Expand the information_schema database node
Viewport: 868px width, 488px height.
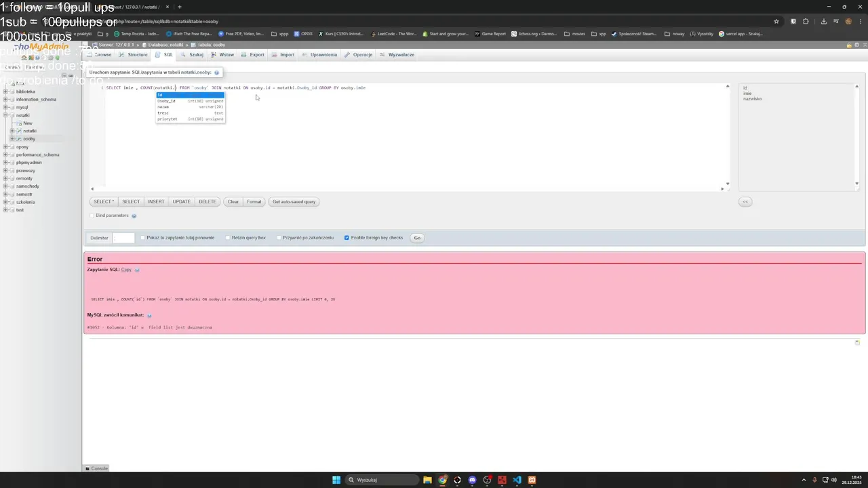[x=5, y=100]
